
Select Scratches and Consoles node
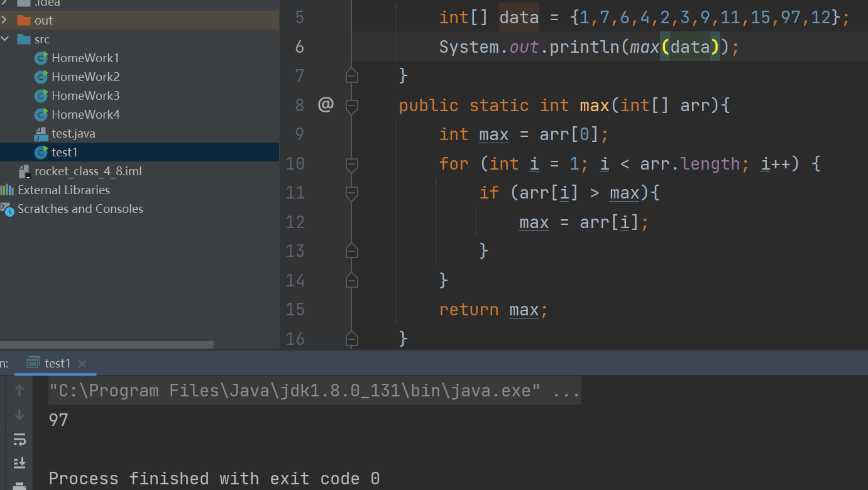80,209
